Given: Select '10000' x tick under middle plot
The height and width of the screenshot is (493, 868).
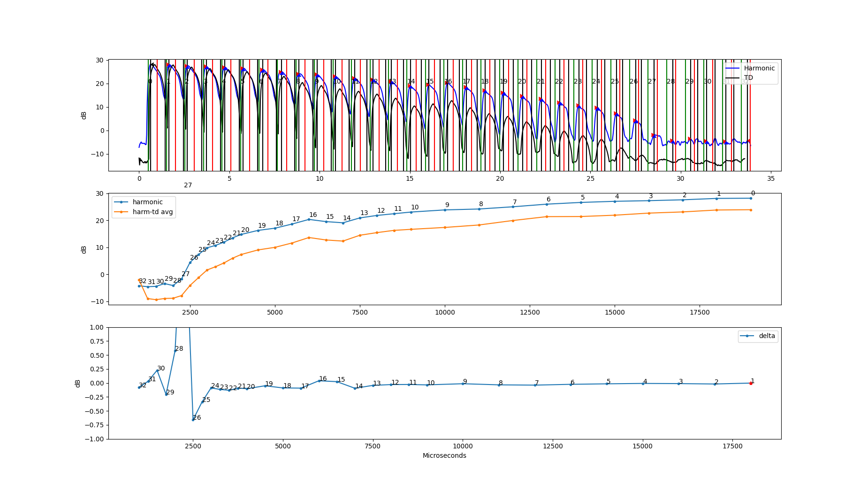Looking at the screenshot, I should (445, 312).
